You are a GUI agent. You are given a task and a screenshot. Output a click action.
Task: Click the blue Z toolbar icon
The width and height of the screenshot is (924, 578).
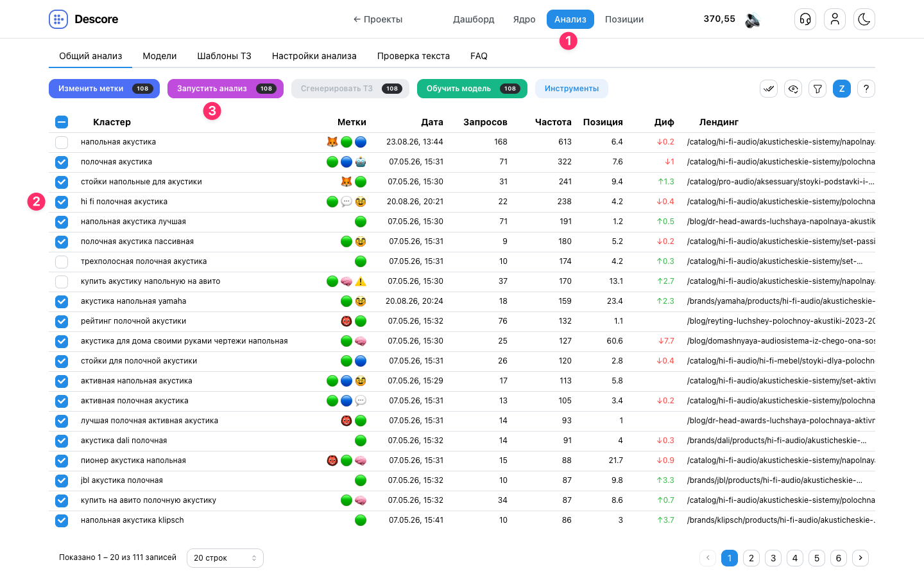[842, 89]
